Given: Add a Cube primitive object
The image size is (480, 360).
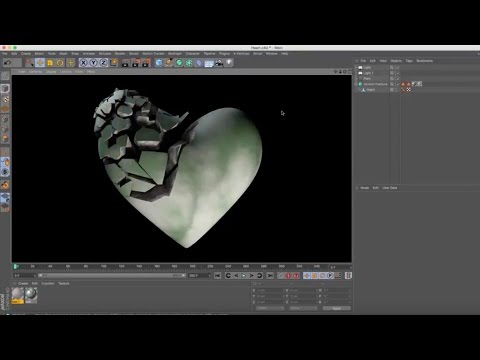Looking at the screenshot, I should coord(159,63).
